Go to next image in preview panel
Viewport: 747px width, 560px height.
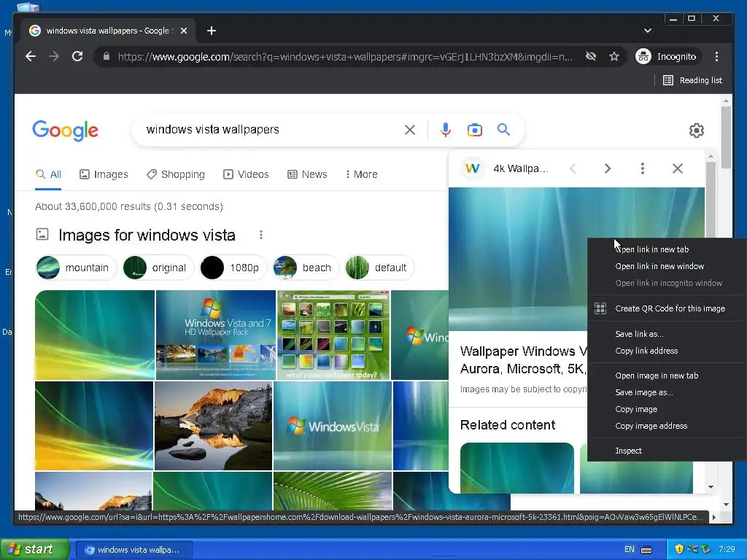[x=607, y=168]
